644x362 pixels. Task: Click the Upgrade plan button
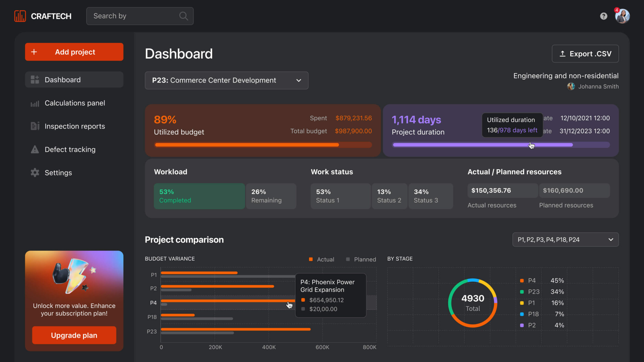[x=74, y=335]
